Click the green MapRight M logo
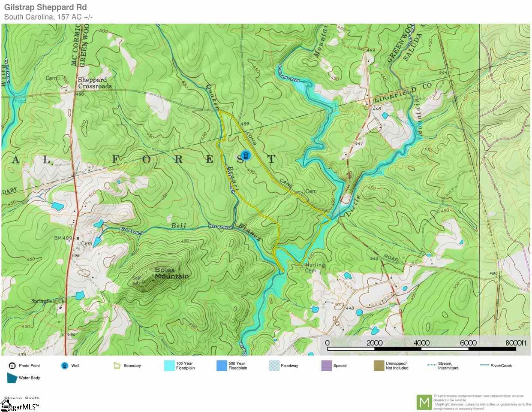 pyautogui.click(x=424, y=403)
